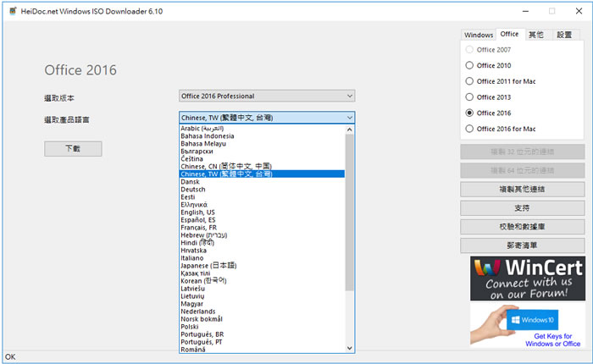Select Office 2011 for Mac option
Screen dimensions: 593x364
point(469,81)
